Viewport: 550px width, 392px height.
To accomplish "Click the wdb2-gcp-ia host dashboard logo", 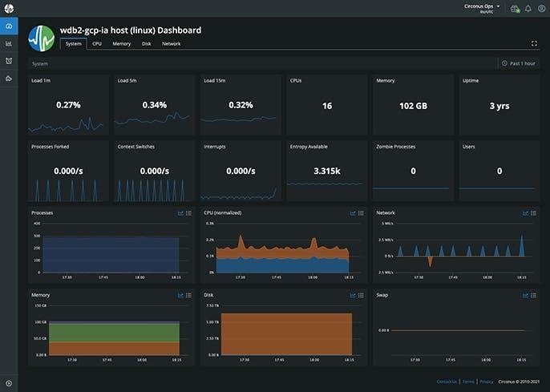I will (42, 38).
